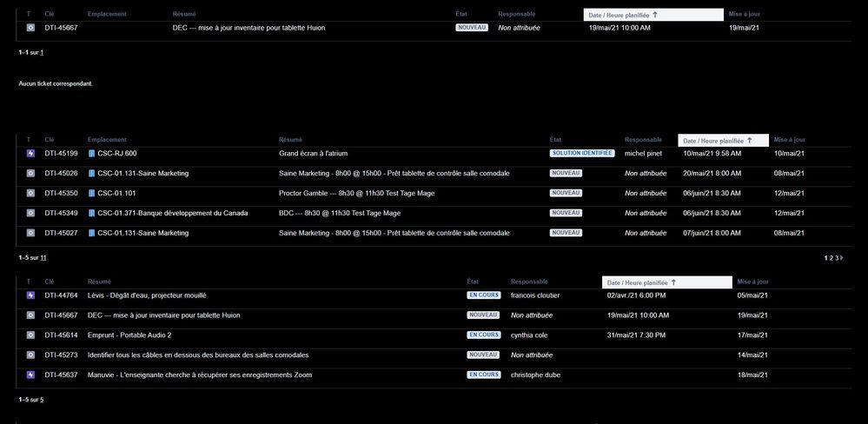Click the EN COURS badge for DTI-45637
The width and height of the screenshot is (868, 424).
click(x=484, y=375)
